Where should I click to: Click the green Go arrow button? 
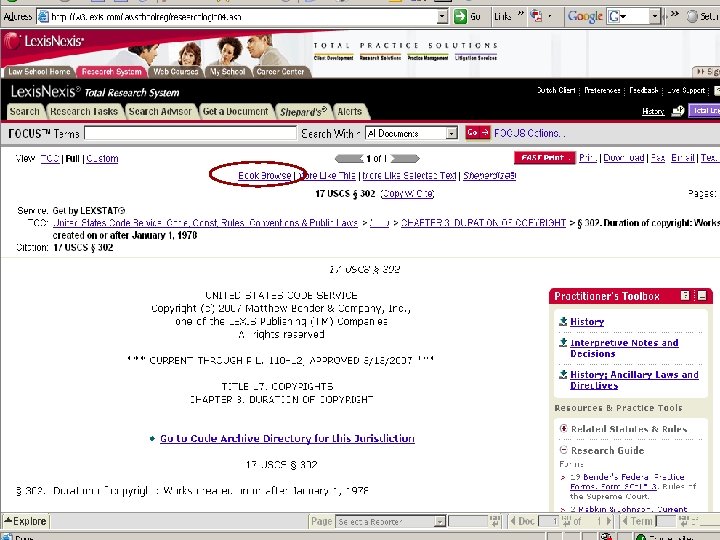pos(460,17)
